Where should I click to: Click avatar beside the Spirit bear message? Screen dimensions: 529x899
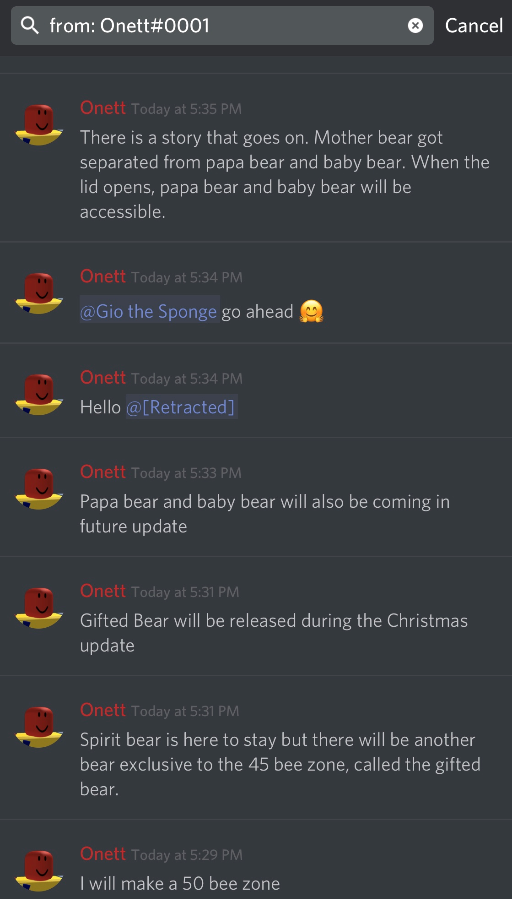pyautogui.click(x=39, y=727)
